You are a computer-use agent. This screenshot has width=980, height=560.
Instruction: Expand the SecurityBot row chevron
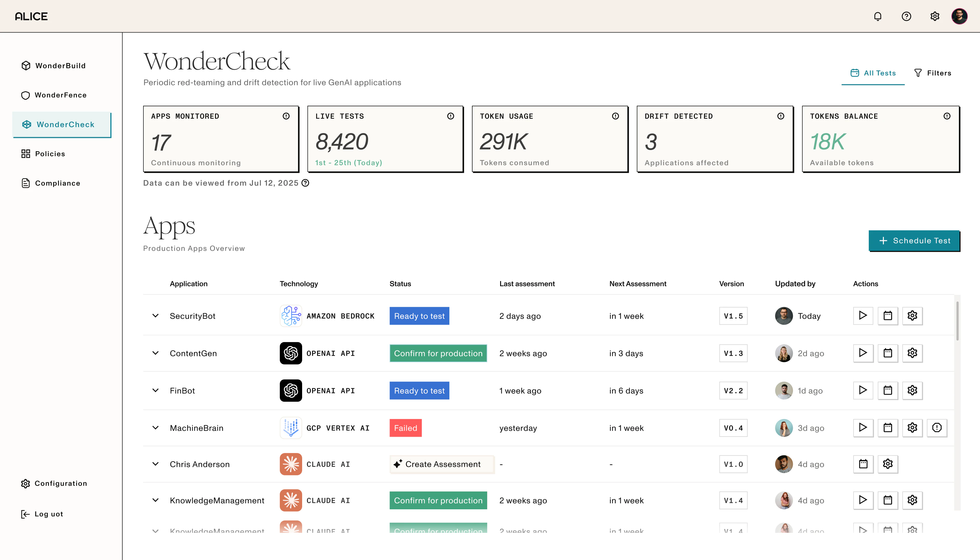[x=155, y=316]
